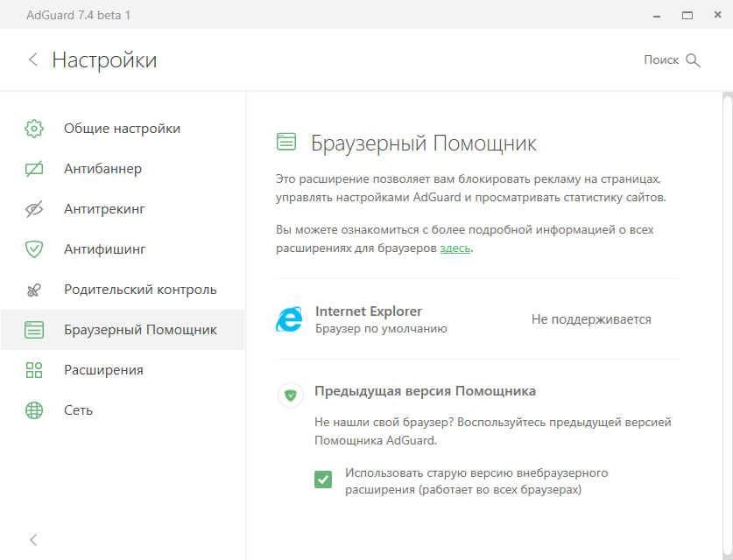Click the search magnifier icon
The height and width of the screenshot is (560, 733).
point(693,59)
